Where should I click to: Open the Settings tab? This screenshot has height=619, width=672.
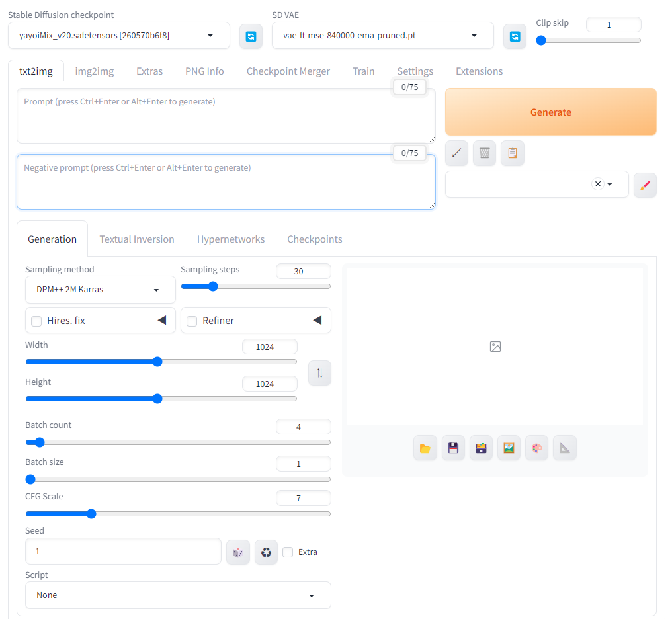point(415,71)
